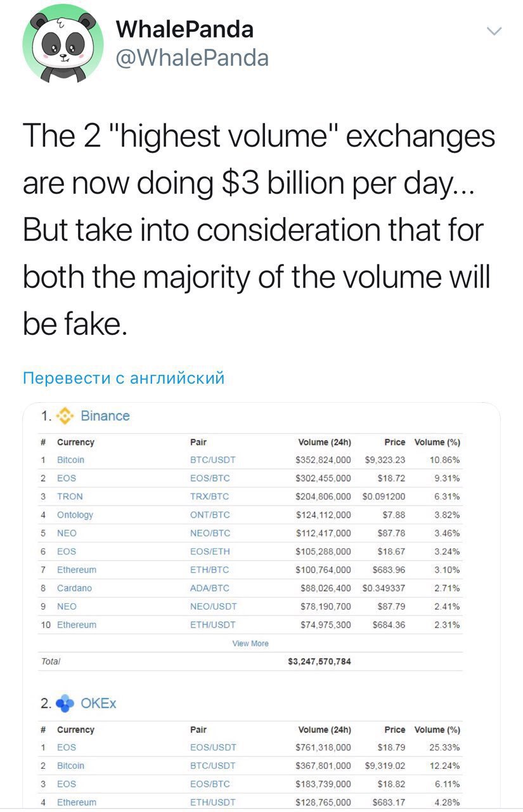Open TRON currency link

(70, 497)
